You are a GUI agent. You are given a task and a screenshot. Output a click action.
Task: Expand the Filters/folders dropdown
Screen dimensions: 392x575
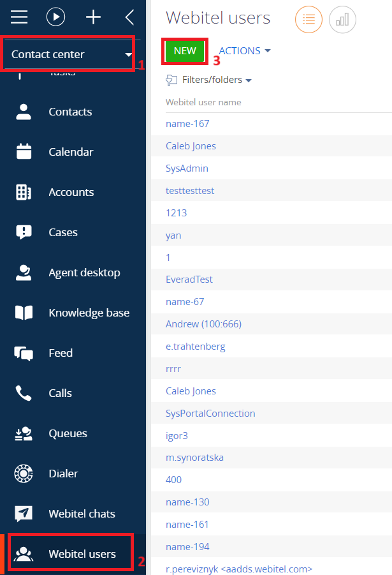click(217, 80)
